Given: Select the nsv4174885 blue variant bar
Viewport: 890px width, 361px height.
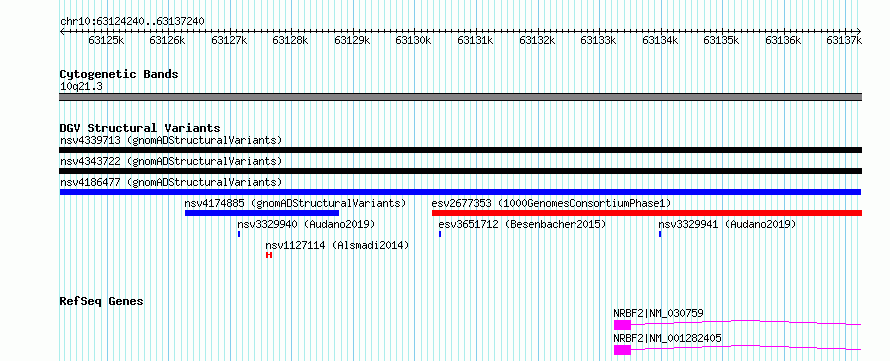Looking at the screenshot, I should [262, 213].
